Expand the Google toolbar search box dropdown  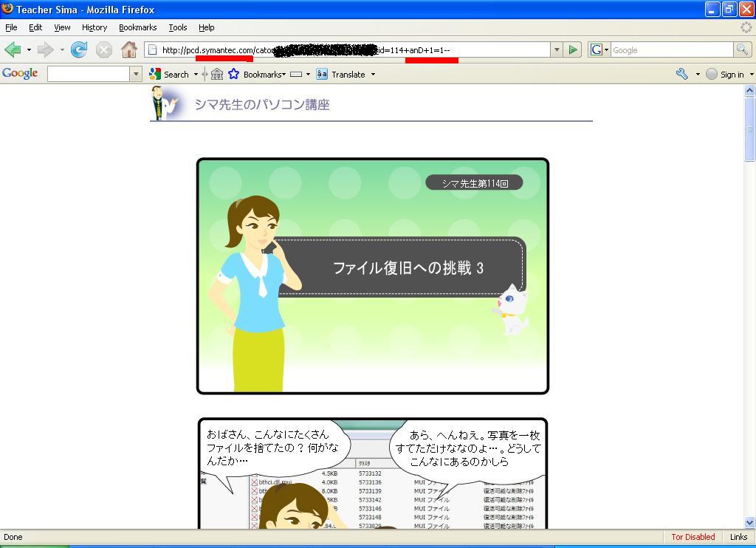tap(136, 75)
